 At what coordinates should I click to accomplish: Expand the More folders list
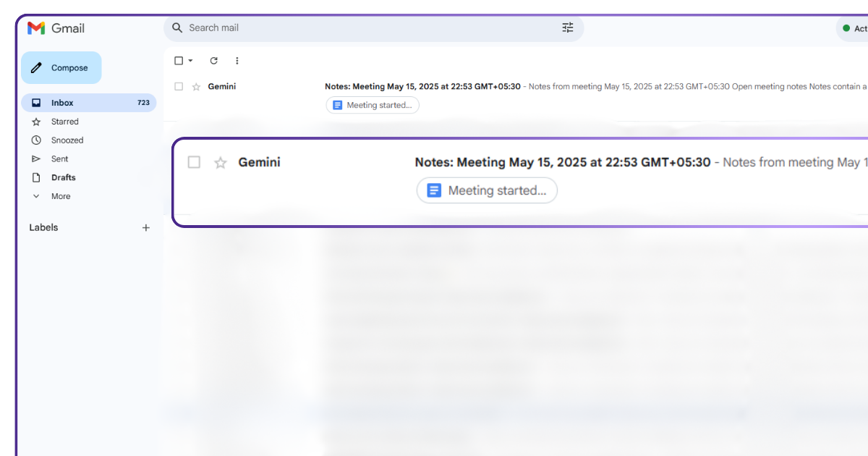pyautogui.click(x=61, y=196)
